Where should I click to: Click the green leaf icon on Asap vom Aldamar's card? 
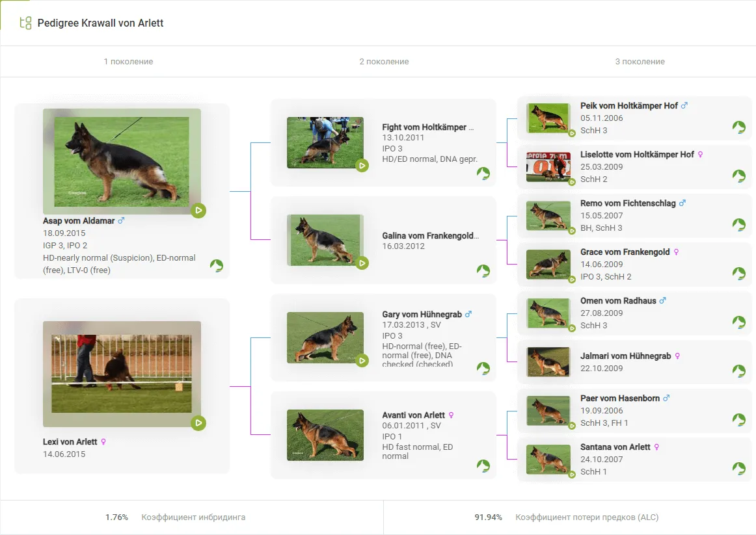[217, 265]
